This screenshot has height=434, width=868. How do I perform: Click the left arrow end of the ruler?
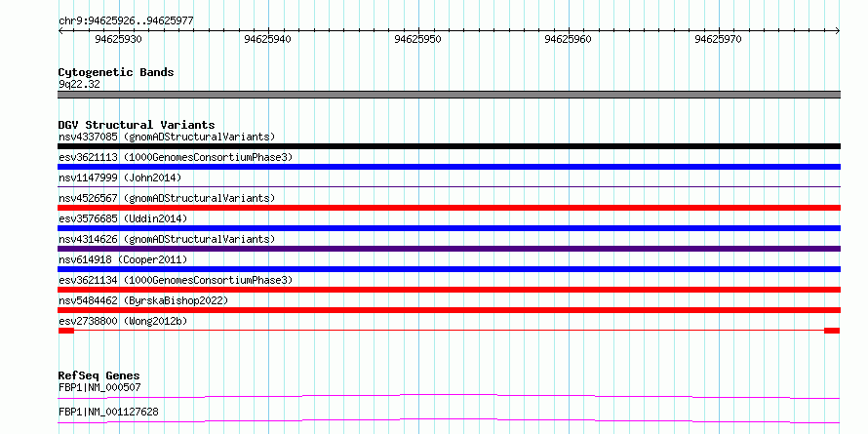click(x=60, y=31)
